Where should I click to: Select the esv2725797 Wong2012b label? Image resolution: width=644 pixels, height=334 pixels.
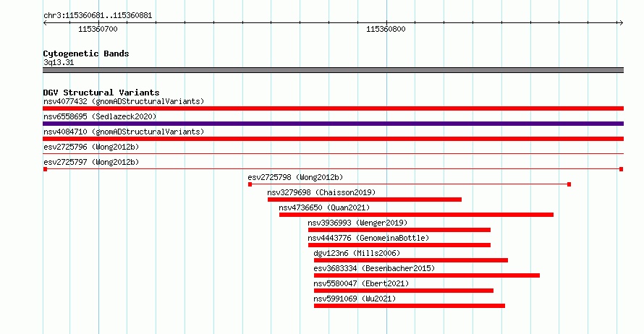(x=91, y=162)
